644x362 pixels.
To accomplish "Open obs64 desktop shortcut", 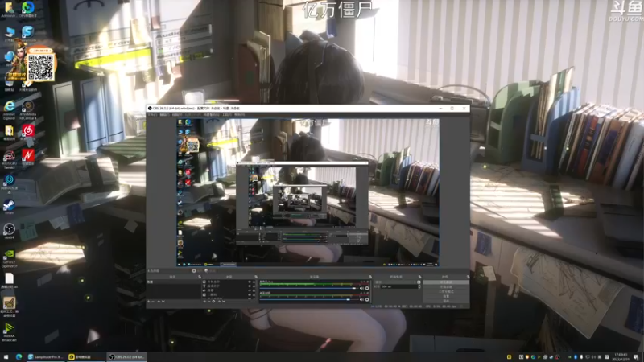I will point(9,231).
